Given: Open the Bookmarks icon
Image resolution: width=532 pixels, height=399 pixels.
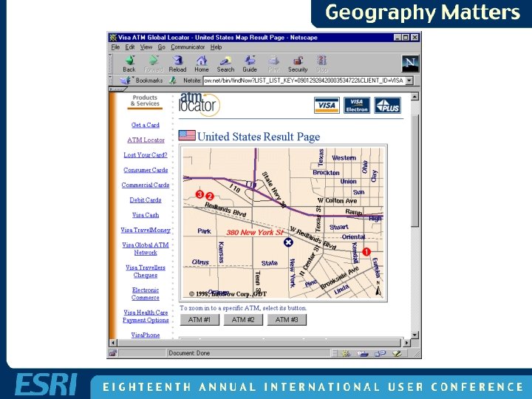Looking at the screenshot, I should click(126, 81).
